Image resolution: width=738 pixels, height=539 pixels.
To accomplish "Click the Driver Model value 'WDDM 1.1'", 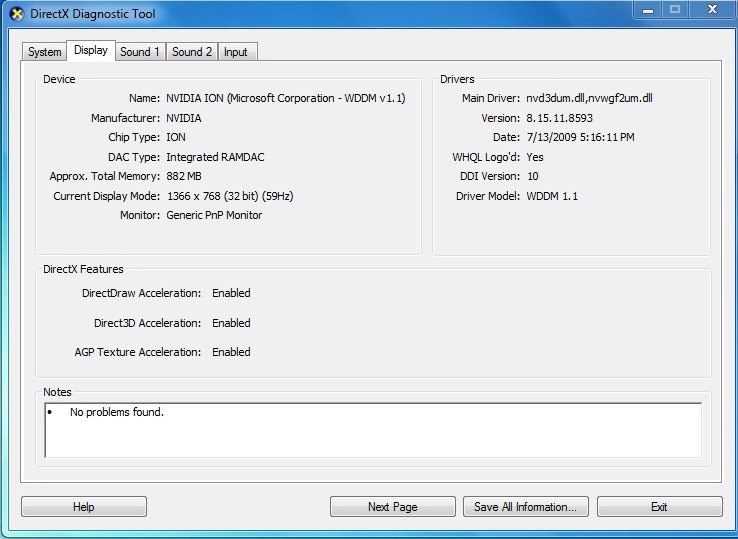I will point(552,196).
